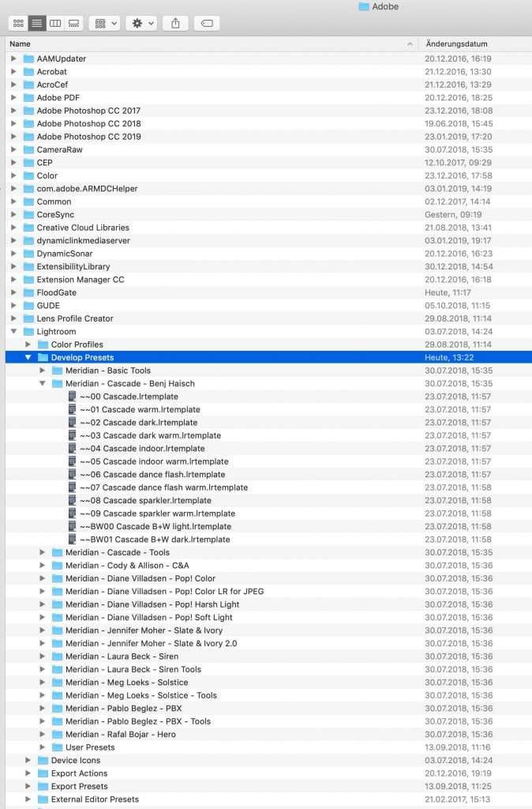Switch to gallery view in the toolbar
Screen dimensions: 532x809
tap(73, 23)
